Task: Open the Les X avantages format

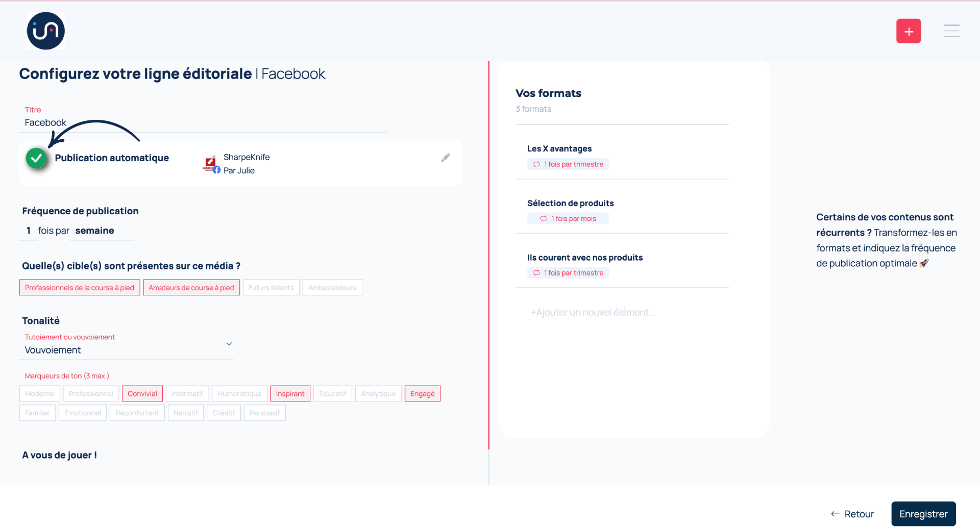Action: tap(559, 149)
